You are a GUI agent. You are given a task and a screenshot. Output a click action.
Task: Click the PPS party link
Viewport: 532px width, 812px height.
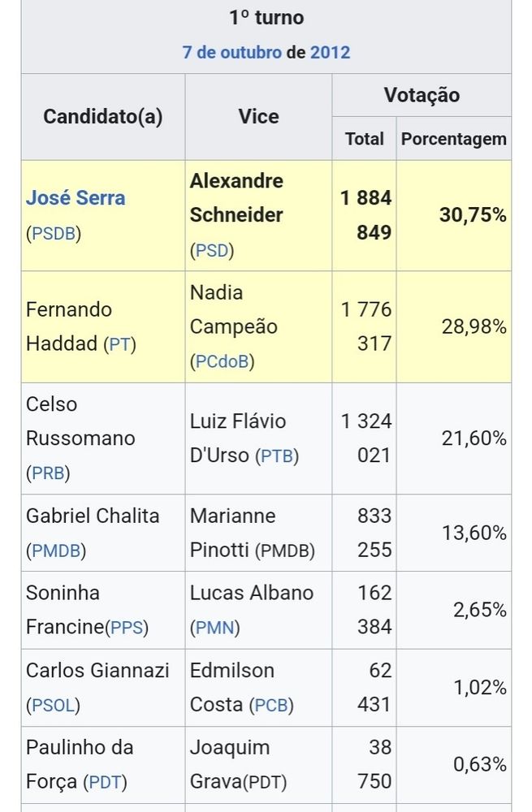(x=129, y=628)
